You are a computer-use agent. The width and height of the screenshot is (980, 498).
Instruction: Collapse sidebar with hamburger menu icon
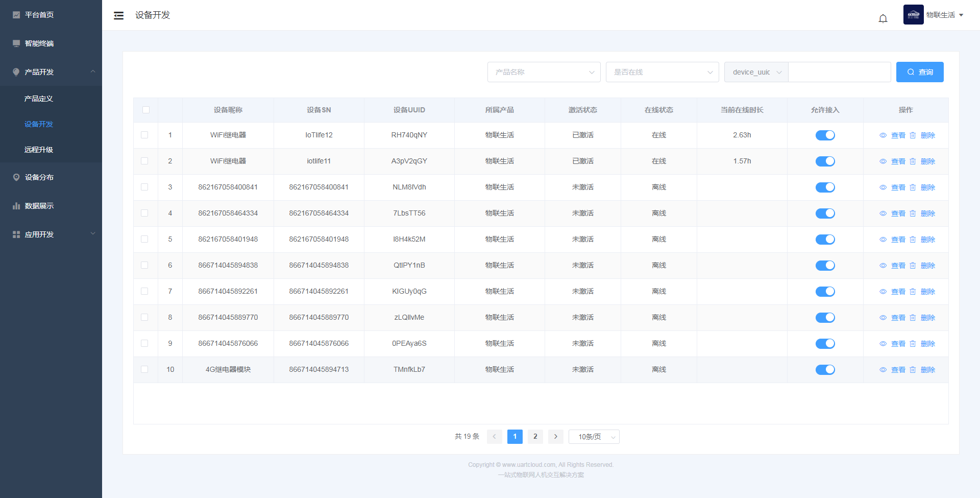pos(118,15)
